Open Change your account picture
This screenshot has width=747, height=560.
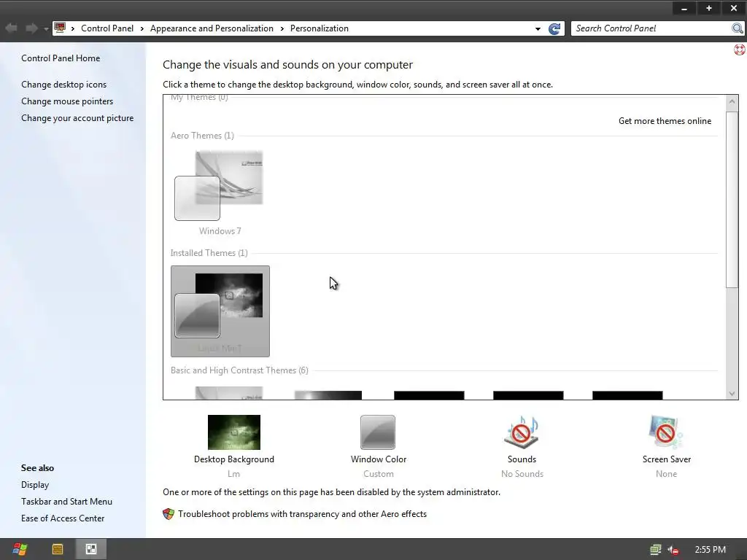(77, 117)
